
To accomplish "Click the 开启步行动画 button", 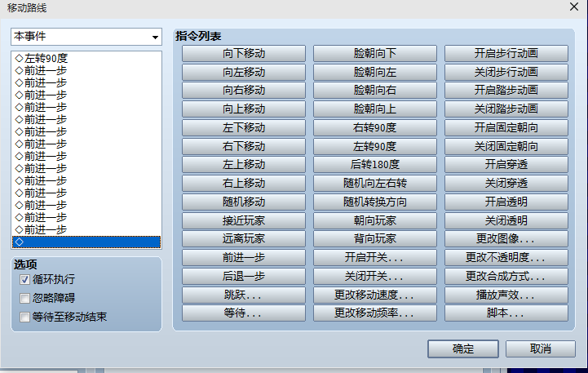I will coord(506,53).
